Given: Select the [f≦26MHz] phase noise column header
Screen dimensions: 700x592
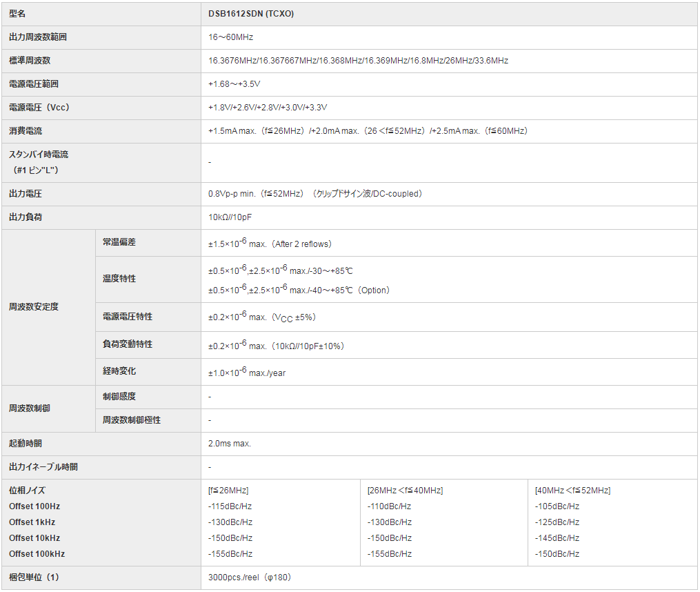Looking at the screenshot, I should click(228, 491).
